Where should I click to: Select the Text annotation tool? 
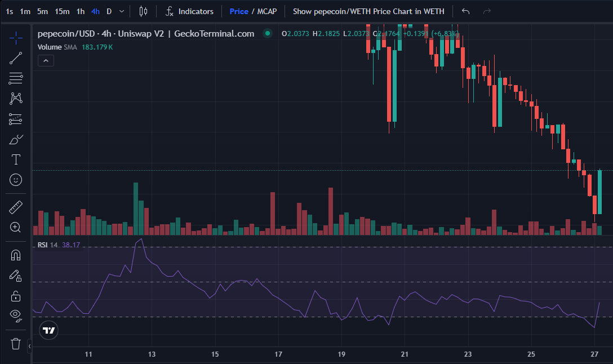[x=16, y=159]
